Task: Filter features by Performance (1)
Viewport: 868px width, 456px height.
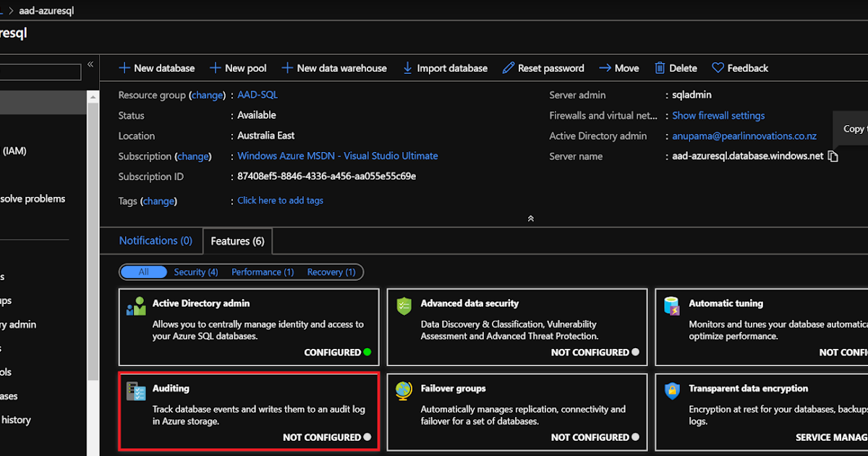Action: [263, 272]
